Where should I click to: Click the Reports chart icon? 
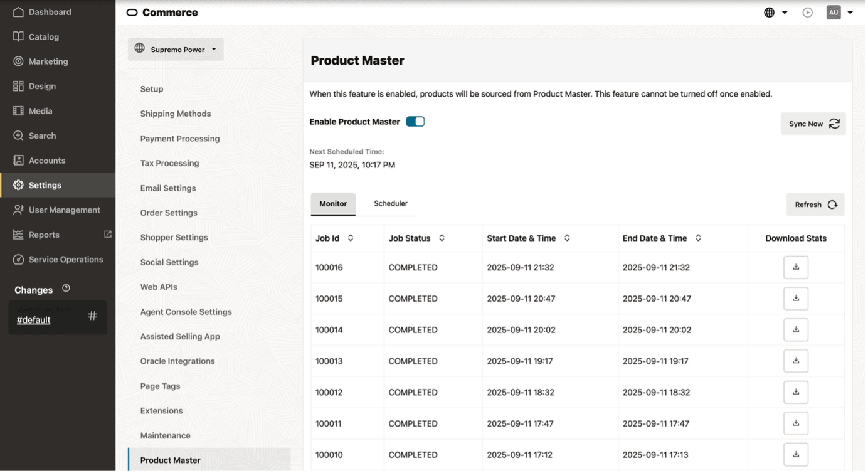point(19,235)
